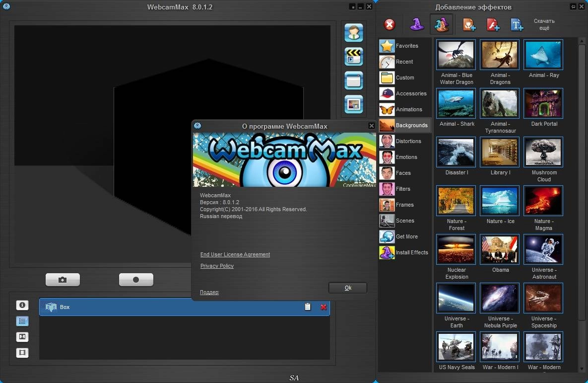The image size is (588, 383).
Task: Select the Box effect row
Action: 185,307
